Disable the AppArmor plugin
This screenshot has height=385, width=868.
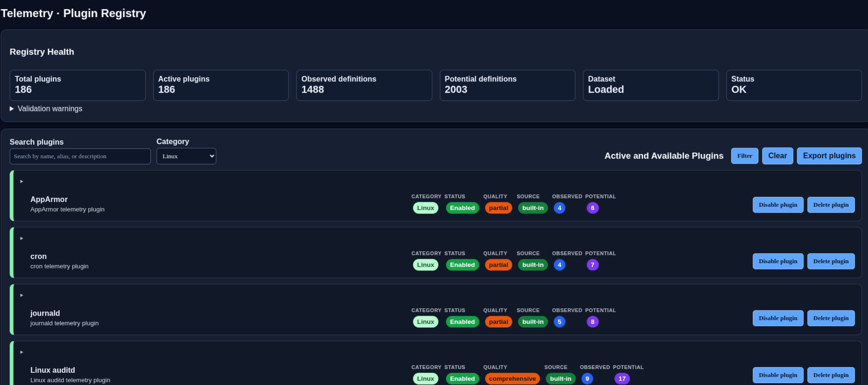pyautogui.click(x=778, y=204)
